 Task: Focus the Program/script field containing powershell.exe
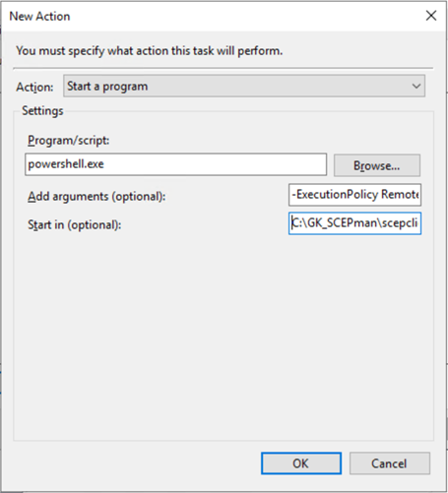pos(175,164)
